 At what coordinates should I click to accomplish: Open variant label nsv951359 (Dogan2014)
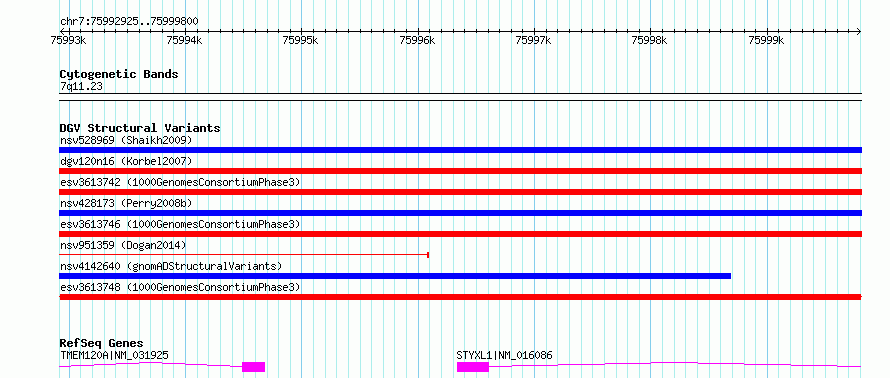point(123,245)
